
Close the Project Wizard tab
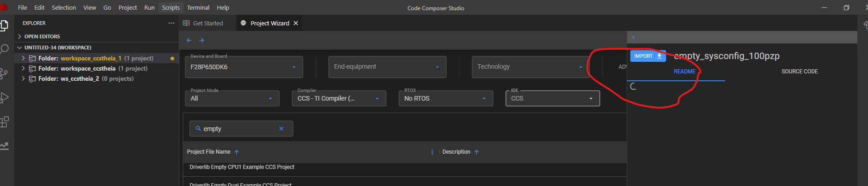296,23
